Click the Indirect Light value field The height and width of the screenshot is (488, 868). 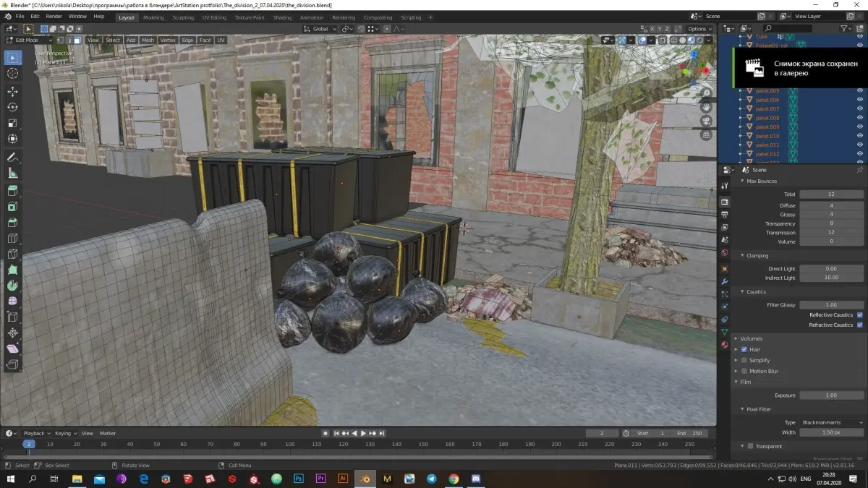pos(832,278)
